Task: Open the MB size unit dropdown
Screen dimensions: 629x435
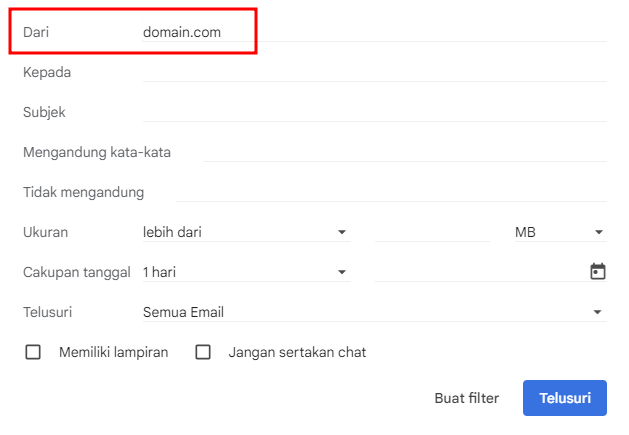Action: 559,232
